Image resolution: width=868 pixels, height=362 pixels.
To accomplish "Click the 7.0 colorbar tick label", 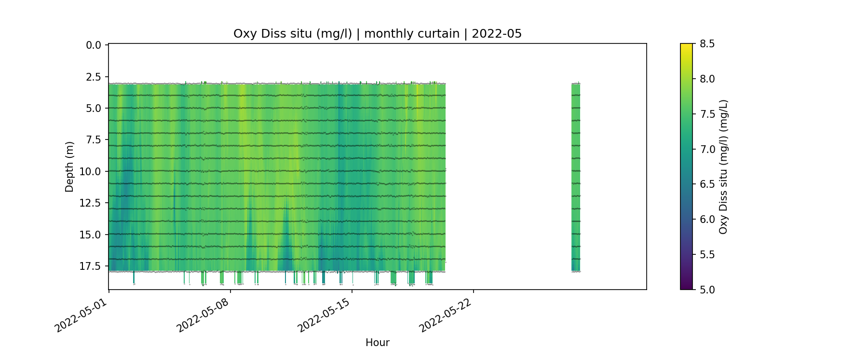I will click(707, 149).
